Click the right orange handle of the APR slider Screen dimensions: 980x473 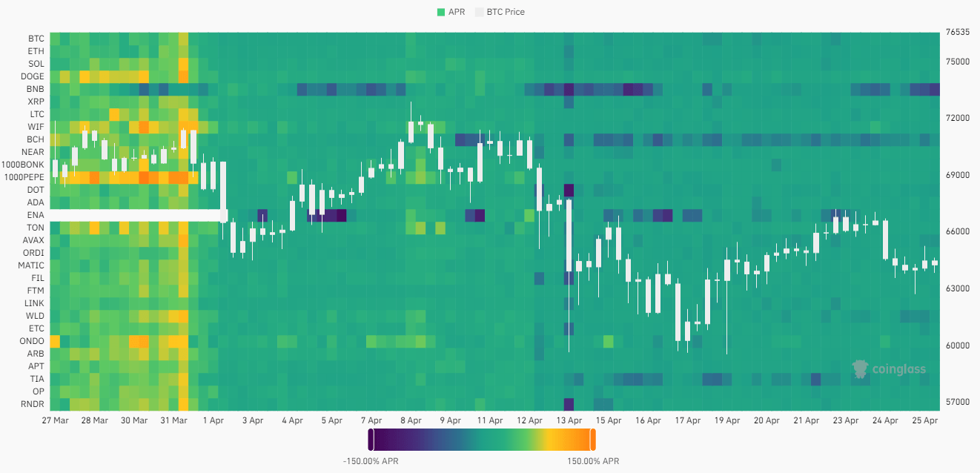tap(592, 440)
